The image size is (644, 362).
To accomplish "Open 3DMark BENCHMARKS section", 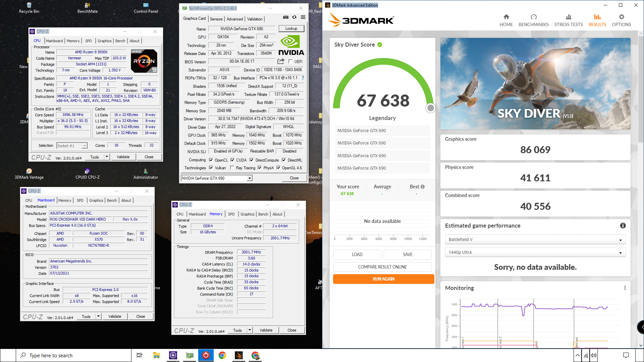I will point(534,20).
